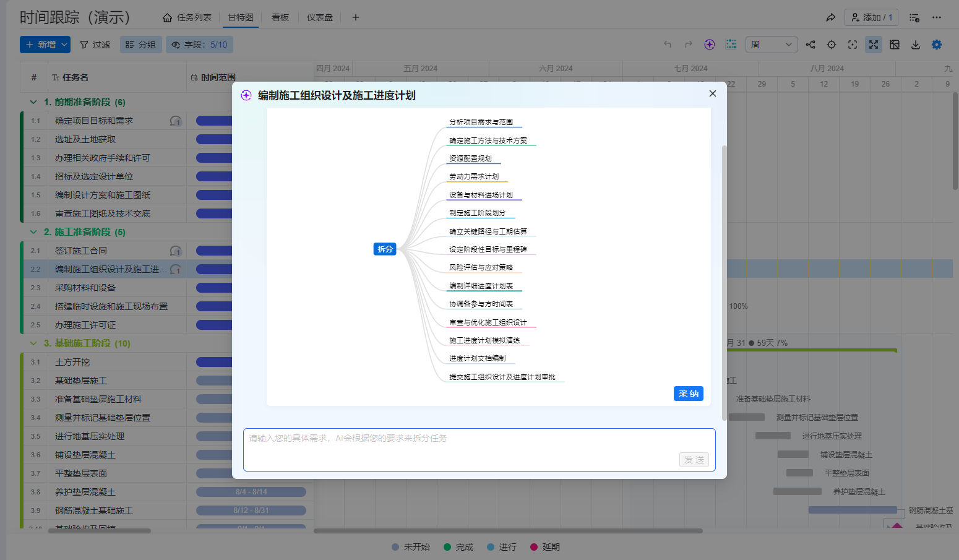Image resolution: width=959 pixels, height=560 pixels.
Task: Click the 完成 legend item
Action: pyautogui.click(x=458, y=547)
